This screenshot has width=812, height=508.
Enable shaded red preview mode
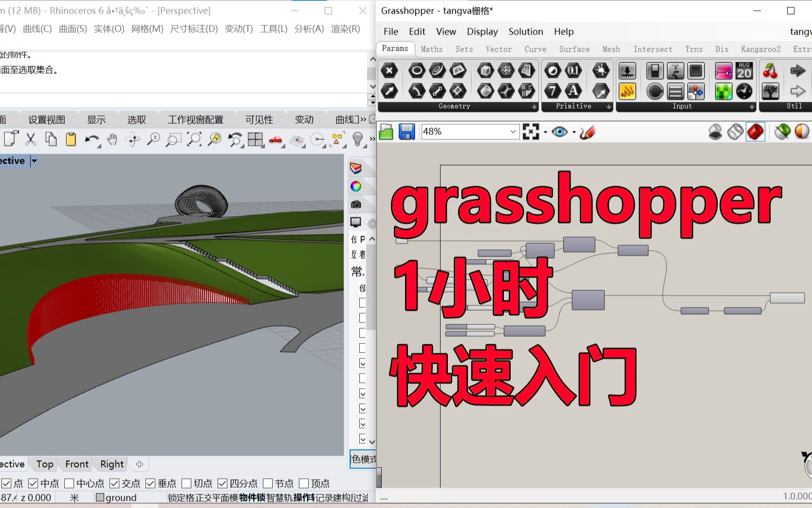coord(755,132)
